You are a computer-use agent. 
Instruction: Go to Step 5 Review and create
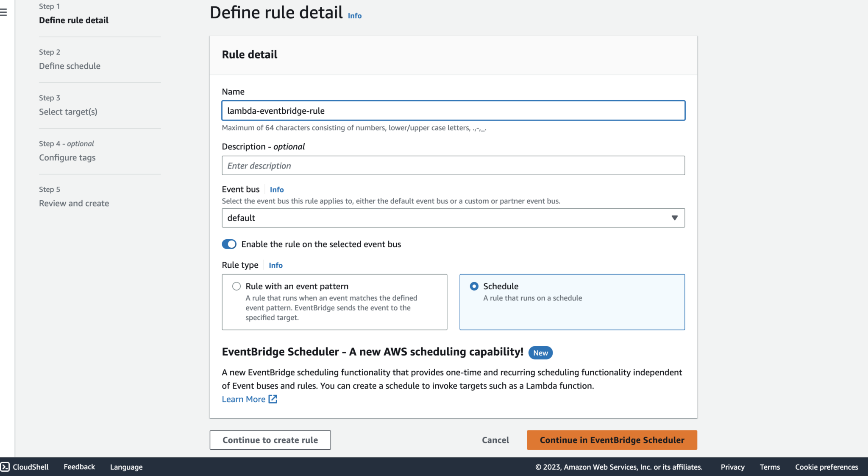click(x=74, y=203)
